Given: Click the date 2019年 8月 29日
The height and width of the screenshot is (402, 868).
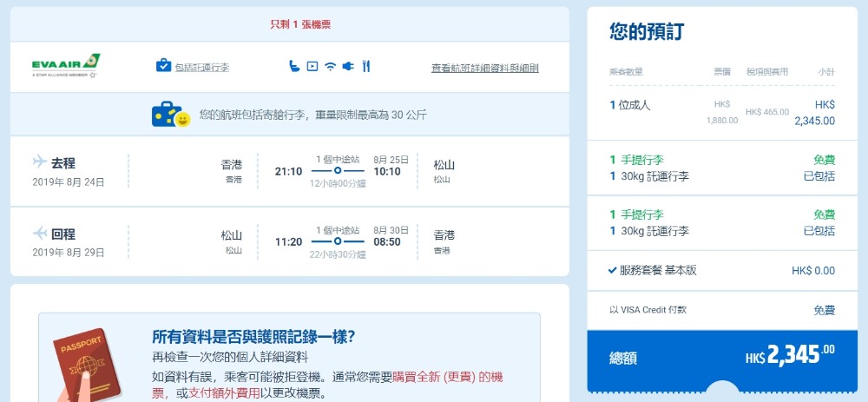Looking at the screenshot, I should coord(68,253).
